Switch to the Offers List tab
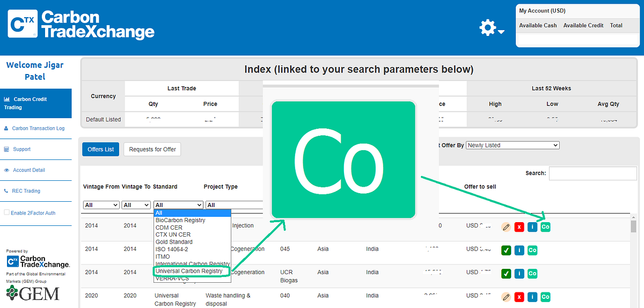The image size is (644, 308). coord(101,149)
